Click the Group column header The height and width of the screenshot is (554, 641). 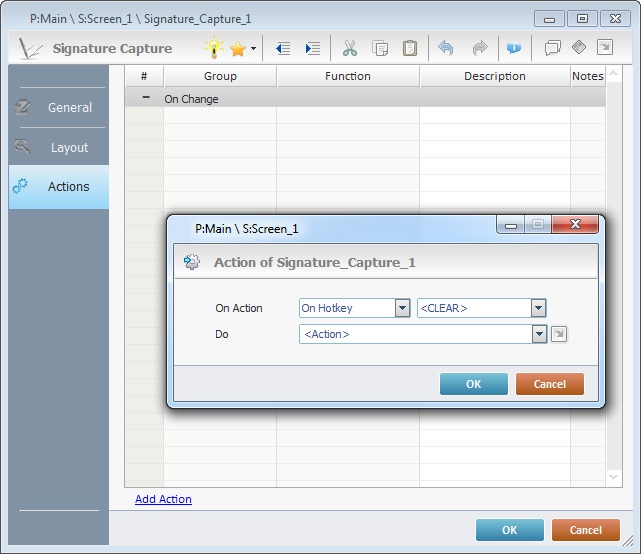click(x=220, y=76)
